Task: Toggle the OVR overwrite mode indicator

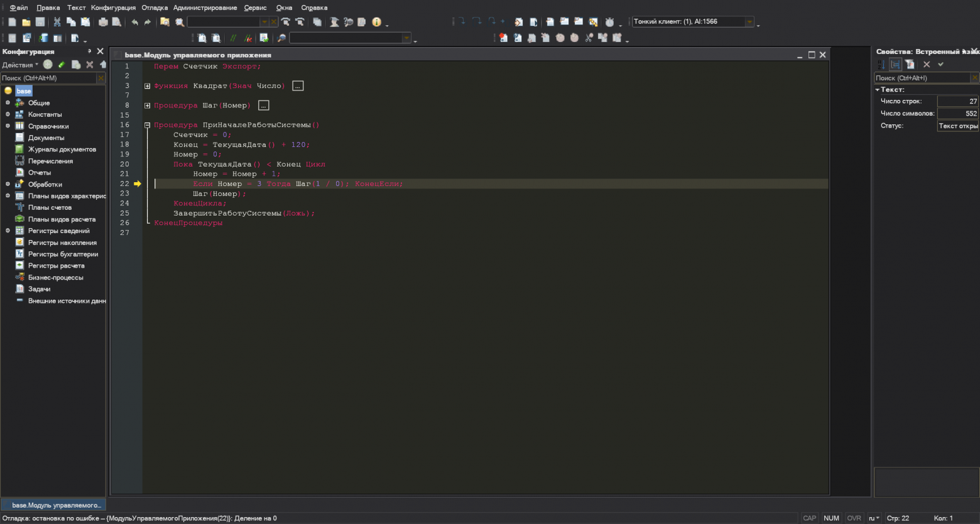Action: (x=854, y=518)
